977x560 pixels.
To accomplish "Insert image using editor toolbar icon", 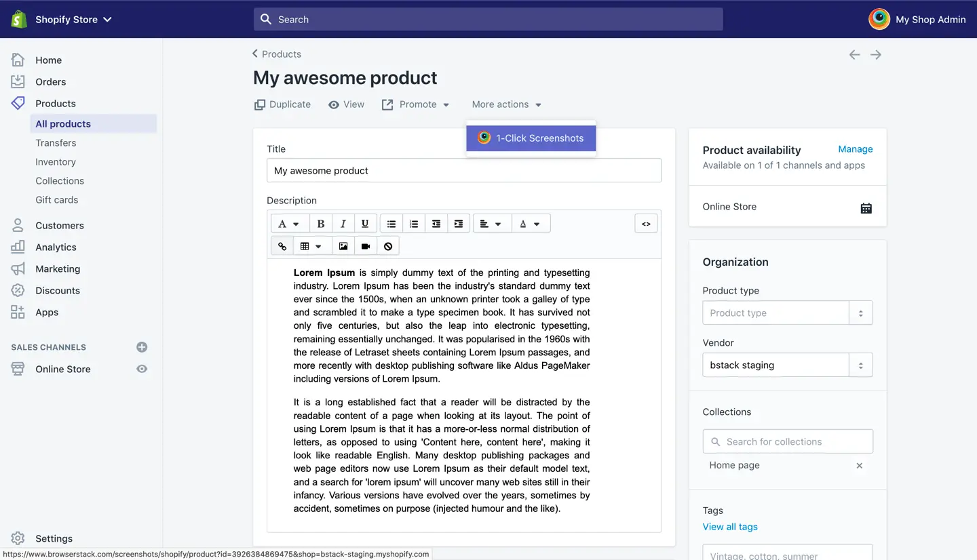I will pyautogui.click(x=343, y=246).
